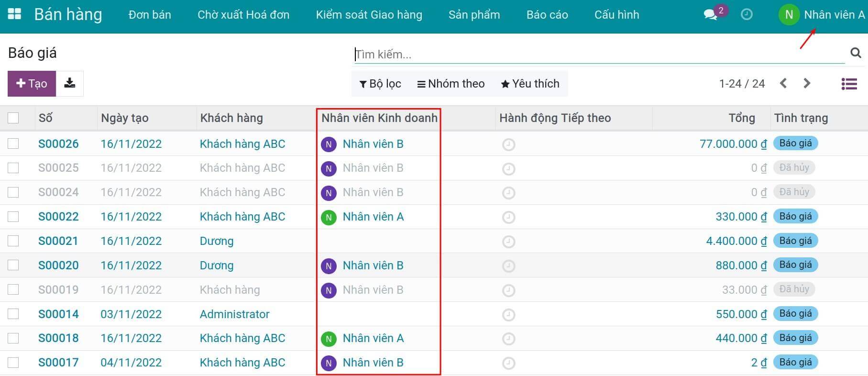Open the Đơn bán menu
This screenshot has width=868, height=376.
tap(149, 14)
